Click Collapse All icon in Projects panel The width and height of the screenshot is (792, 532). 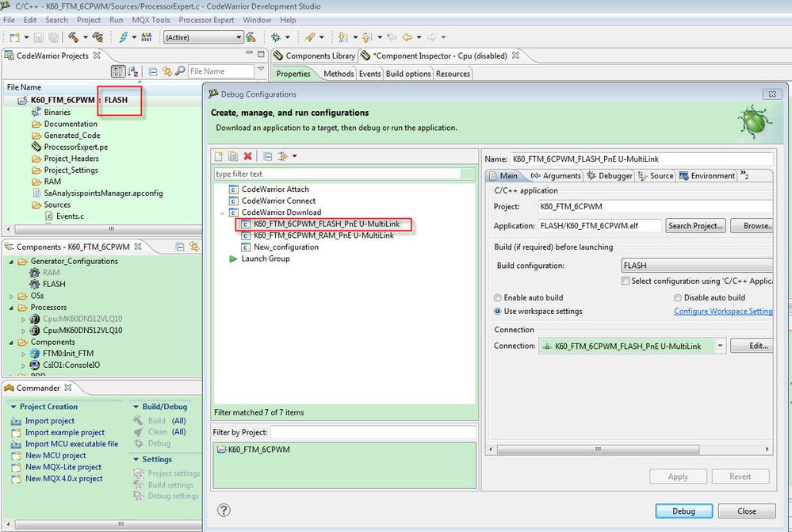(x=153, y=71)
